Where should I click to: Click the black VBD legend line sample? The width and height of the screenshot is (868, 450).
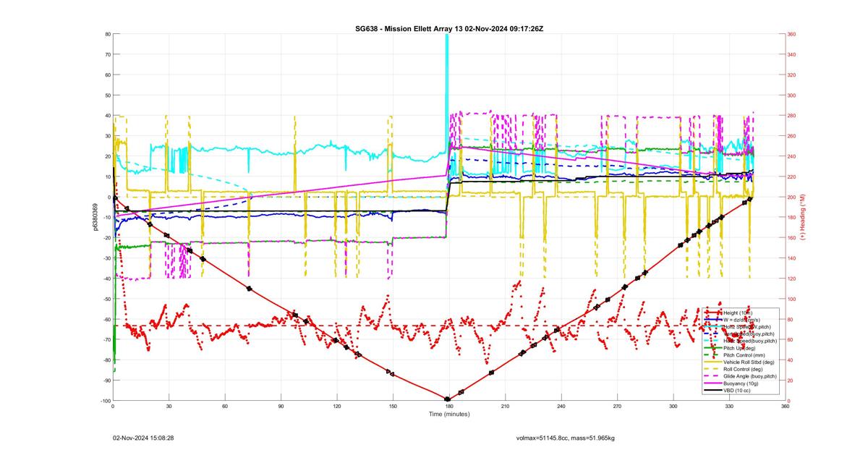tap(713, 390)
